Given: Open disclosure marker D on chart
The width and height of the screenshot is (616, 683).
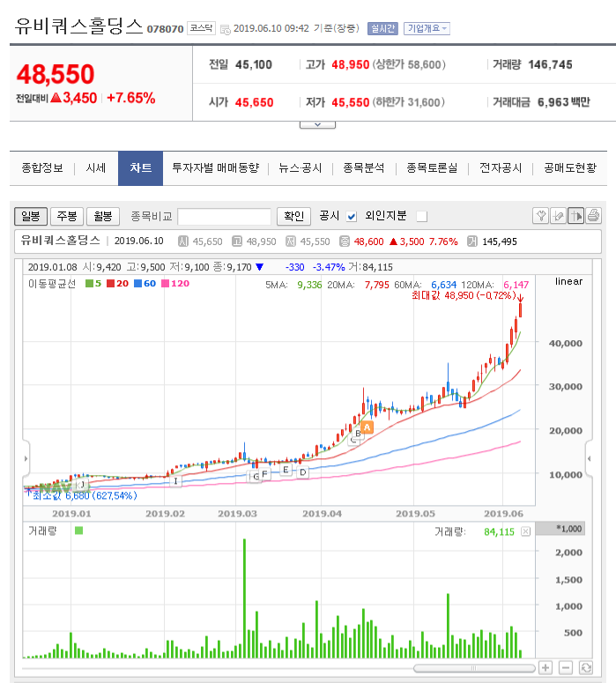Looking at the screenshot, I should click(303, 472).
